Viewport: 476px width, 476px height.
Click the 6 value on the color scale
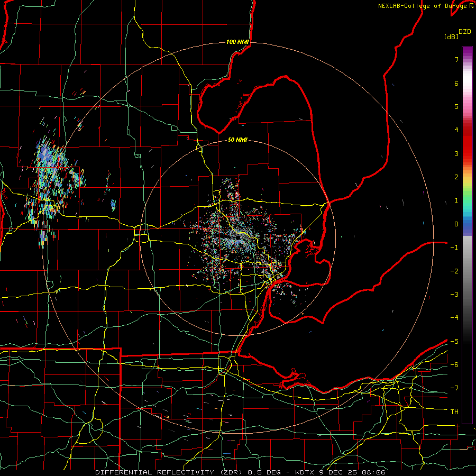(456, 83)
